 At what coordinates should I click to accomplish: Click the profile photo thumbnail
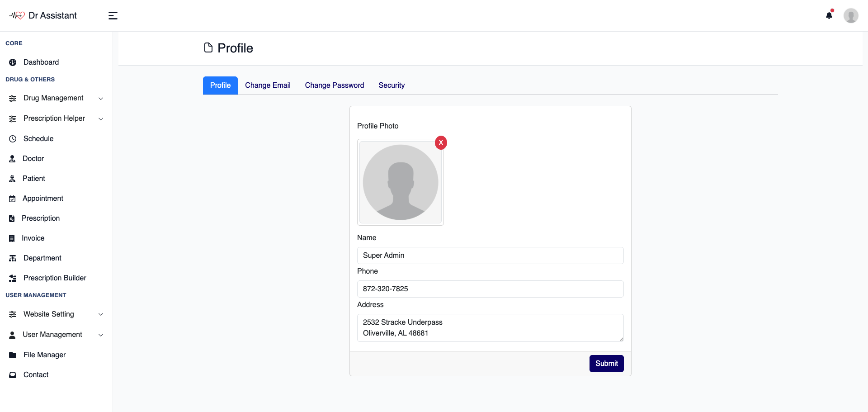click(x=400, y=182)
